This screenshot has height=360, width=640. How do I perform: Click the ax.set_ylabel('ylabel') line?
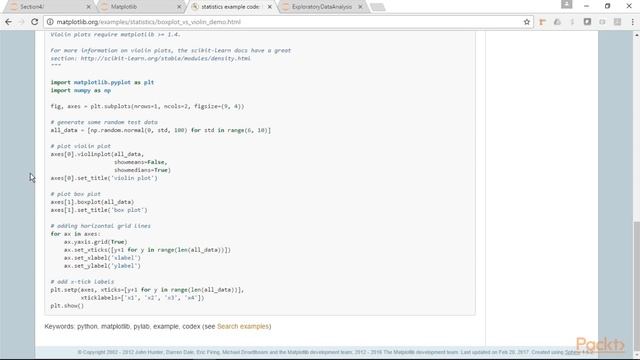[x=102, y=266]
